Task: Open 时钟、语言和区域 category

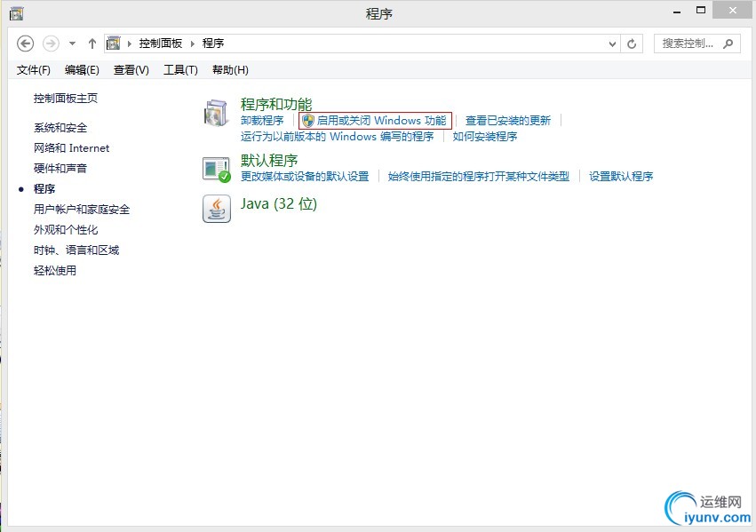Action: pos(76,250)
